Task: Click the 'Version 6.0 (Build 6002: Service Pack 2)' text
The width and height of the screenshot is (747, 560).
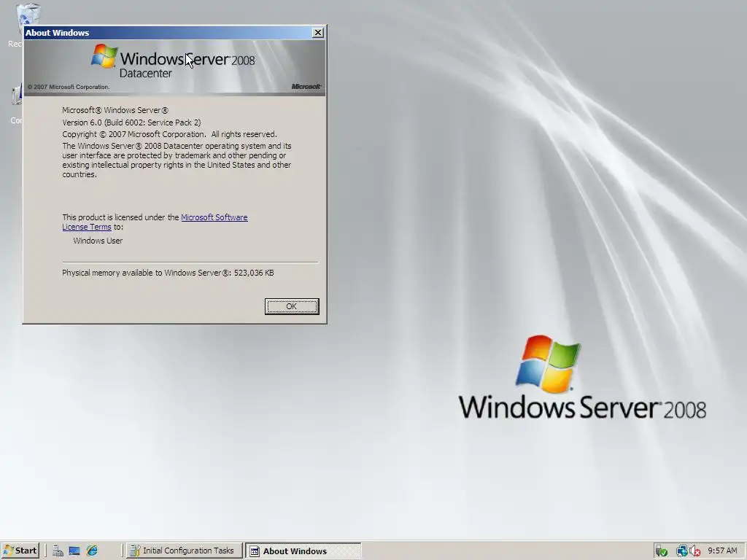Action: [x=131, y=122]
